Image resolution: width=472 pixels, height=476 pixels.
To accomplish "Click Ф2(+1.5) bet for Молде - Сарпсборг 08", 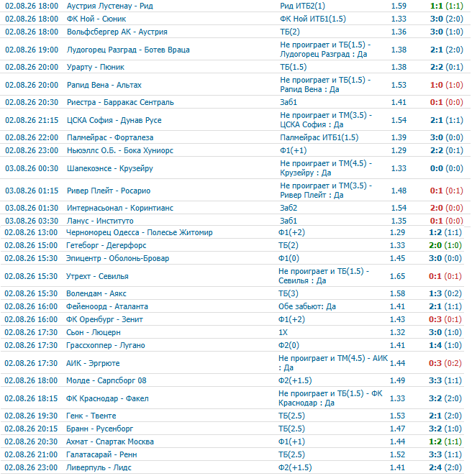I will click(295, 381).
